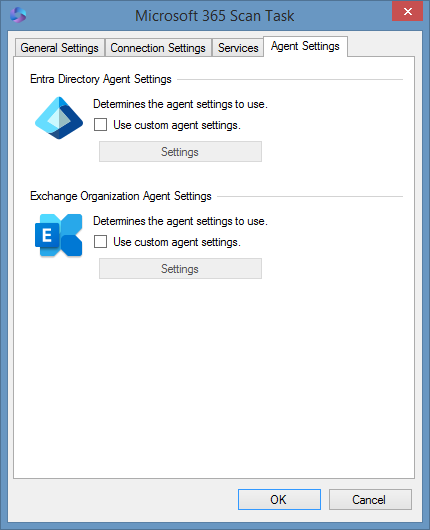Click Exchange's 'Use custom agent settings' label text
The height and width of the screenshot is (530, 430).
tap(177, 242)
